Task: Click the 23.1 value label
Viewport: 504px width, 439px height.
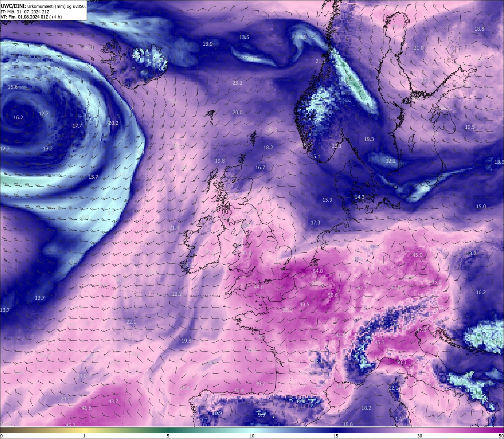Action: coord(337,146)
